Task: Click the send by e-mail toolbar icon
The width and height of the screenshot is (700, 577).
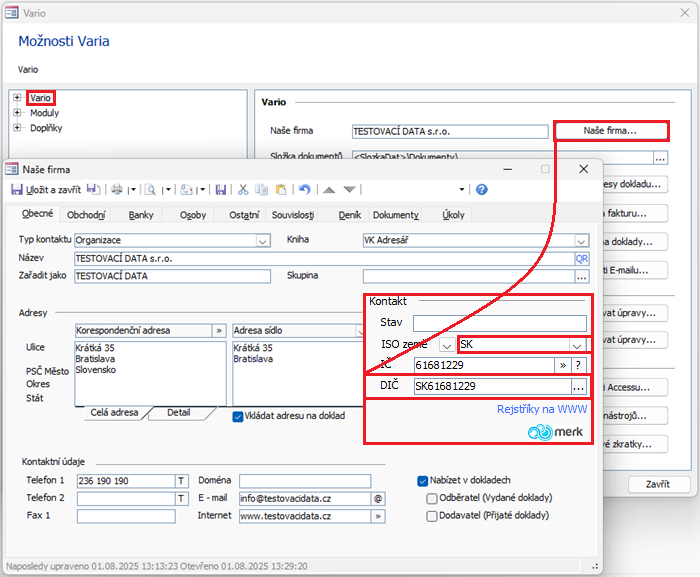Action: tap(186, 190)
